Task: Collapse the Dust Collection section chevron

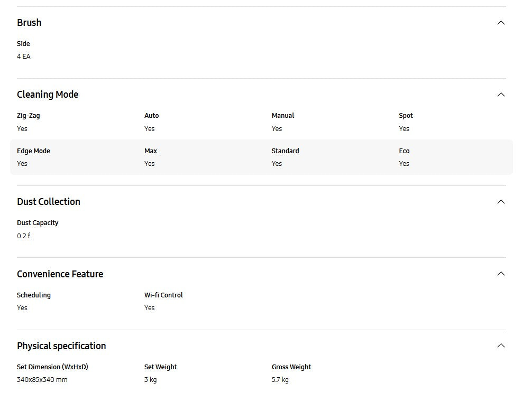Action: pyautogui.click(x=500, y=202)
